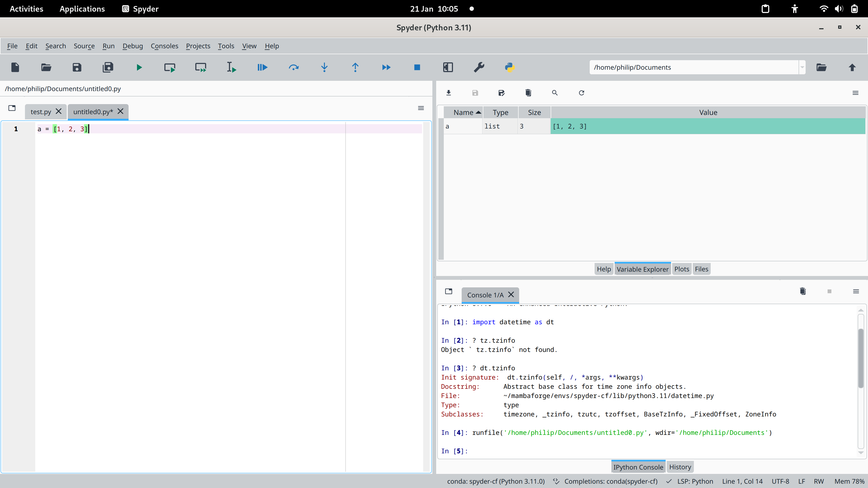Browse editor tabs button

point(12,108)
